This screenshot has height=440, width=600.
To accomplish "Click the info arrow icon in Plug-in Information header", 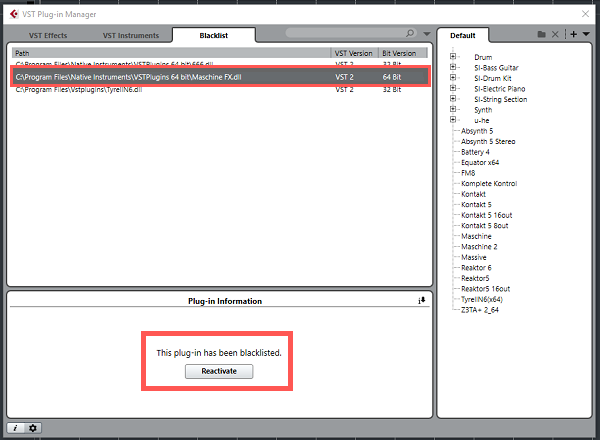I will [422, 300].
